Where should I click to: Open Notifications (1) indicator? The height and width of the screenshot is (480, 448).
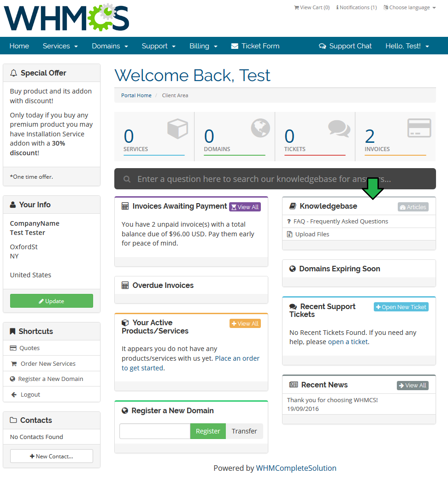click(x=356, y=7)
